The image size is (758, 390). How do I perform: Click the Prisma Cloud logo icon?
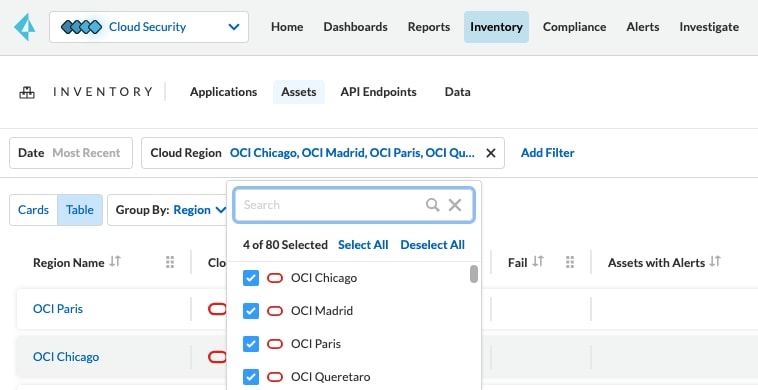[x=25, y=27]
